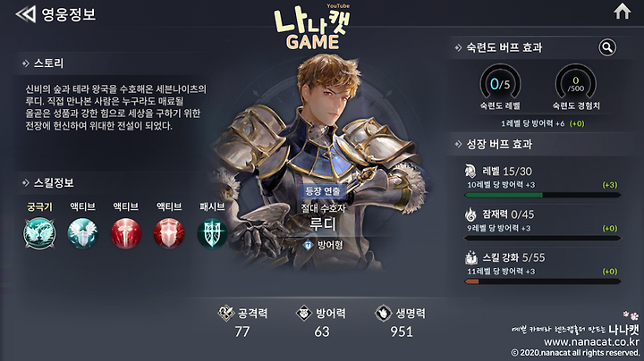Click the 공격력 attack stat icon
Viewport: 644px width, 361px height.
226,314
